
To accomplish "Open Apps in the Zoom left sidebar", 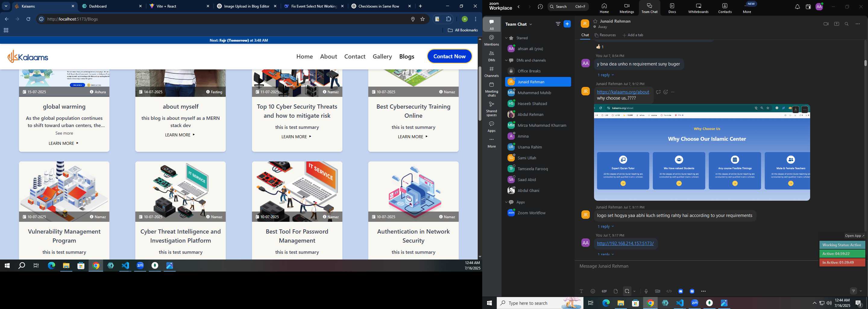I will pos(492,126).
